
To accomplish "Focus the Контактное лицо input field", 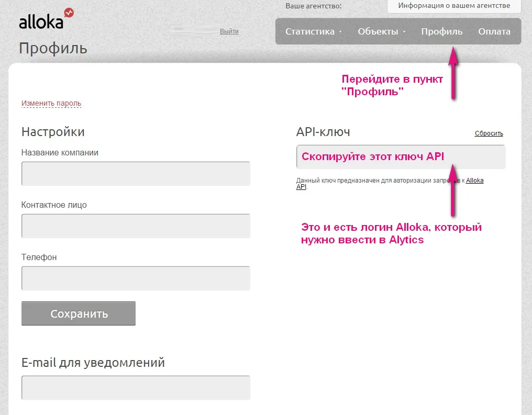I will pos(136,226).
